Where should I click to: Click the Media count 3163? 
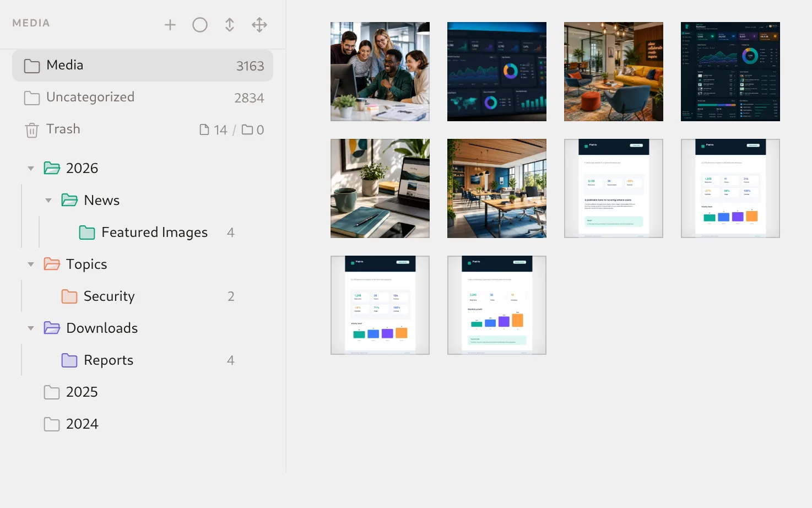tap(250, 66)
